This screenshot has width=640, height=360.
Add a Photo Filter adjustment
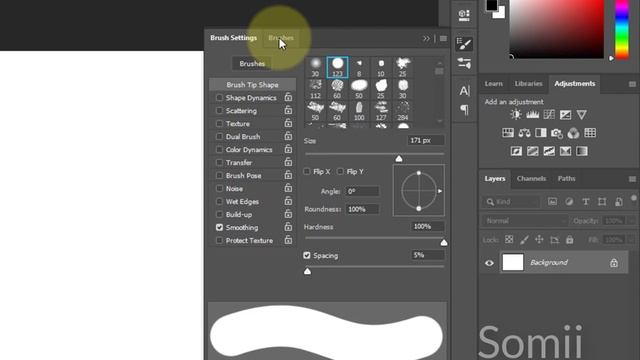click(x=557, y=133)
